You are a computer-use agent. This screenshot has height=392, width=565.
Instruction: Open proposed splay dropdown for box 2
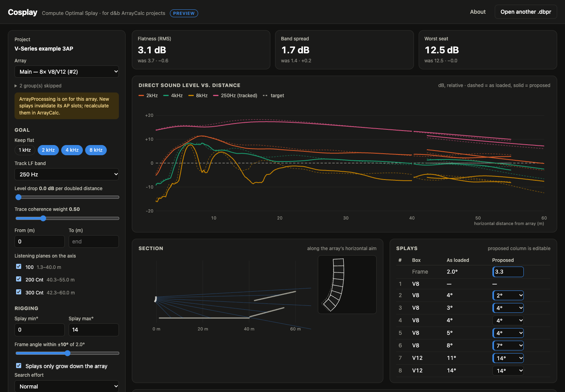[508, 296]
